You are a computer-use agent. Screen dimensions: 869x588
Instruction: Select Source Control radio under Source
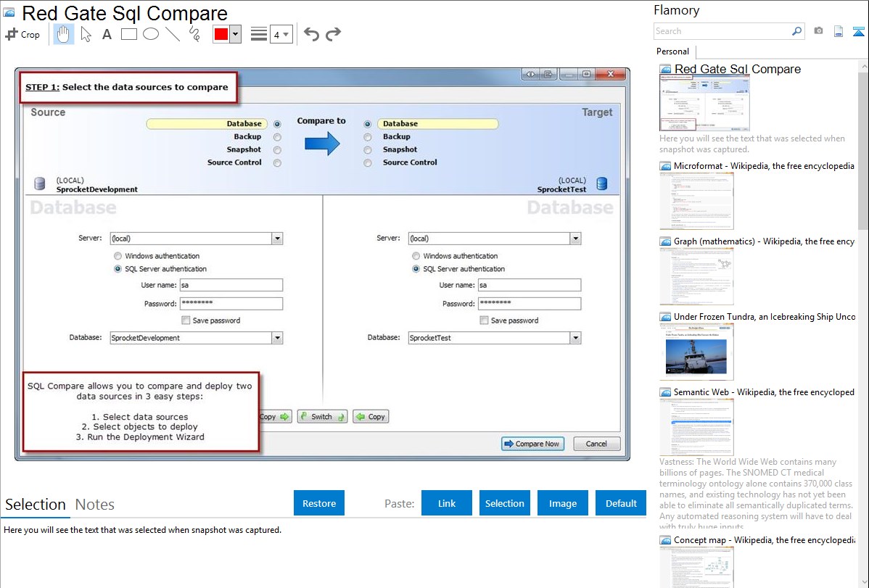coord(277,163)
